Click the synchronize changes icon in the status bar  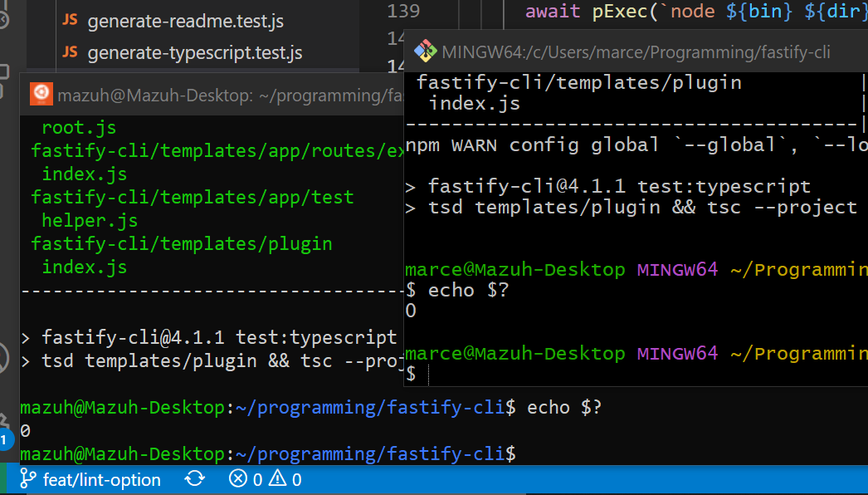click(x=194, y=479)
